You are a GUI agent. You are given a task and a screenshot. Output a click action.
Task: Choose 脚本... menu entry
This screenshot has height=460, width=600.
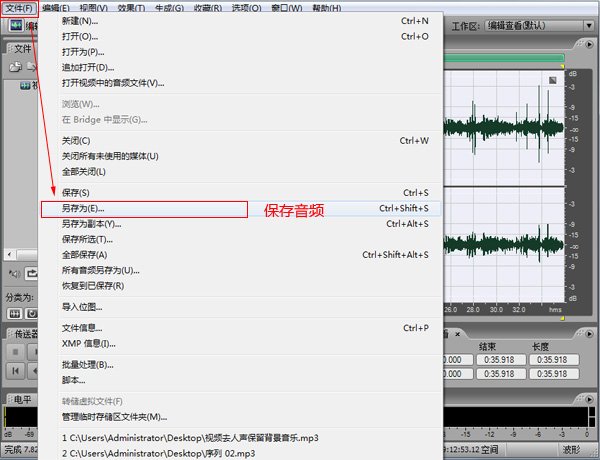tap(241, 380)
